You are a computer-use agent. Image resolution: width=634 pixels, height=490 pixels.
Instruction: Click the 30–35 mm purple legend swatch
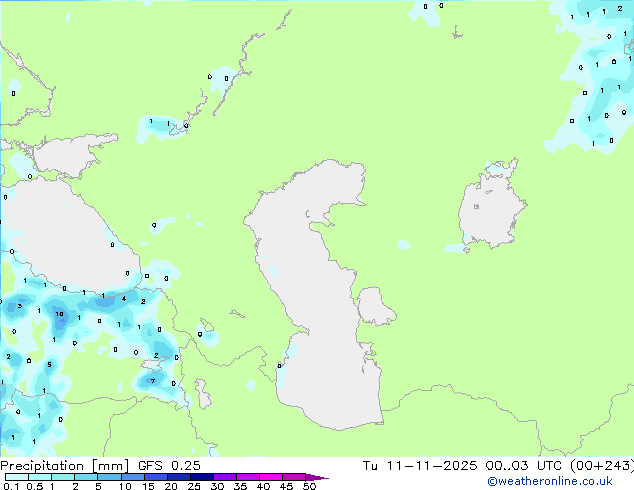225,477
